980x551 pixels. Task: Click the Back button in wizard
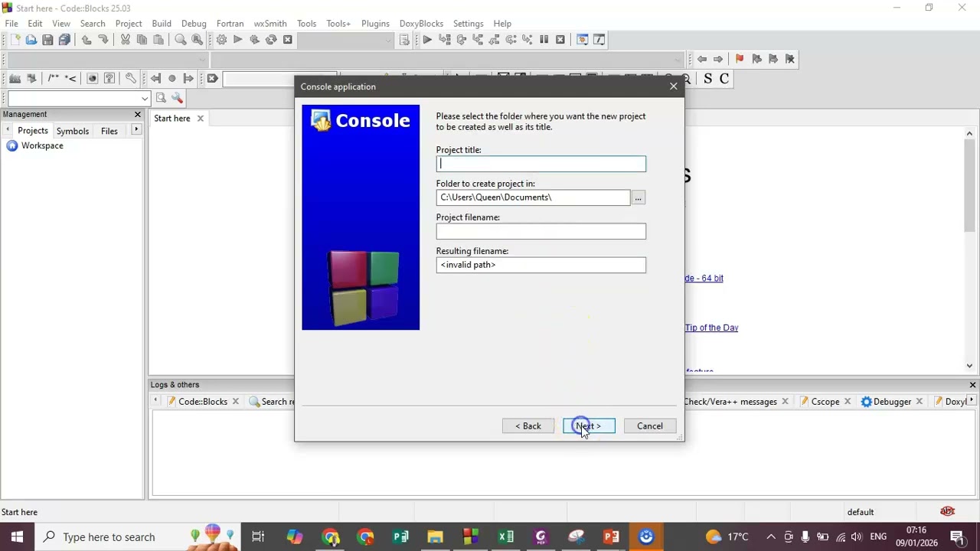click(x=528, y=426)
